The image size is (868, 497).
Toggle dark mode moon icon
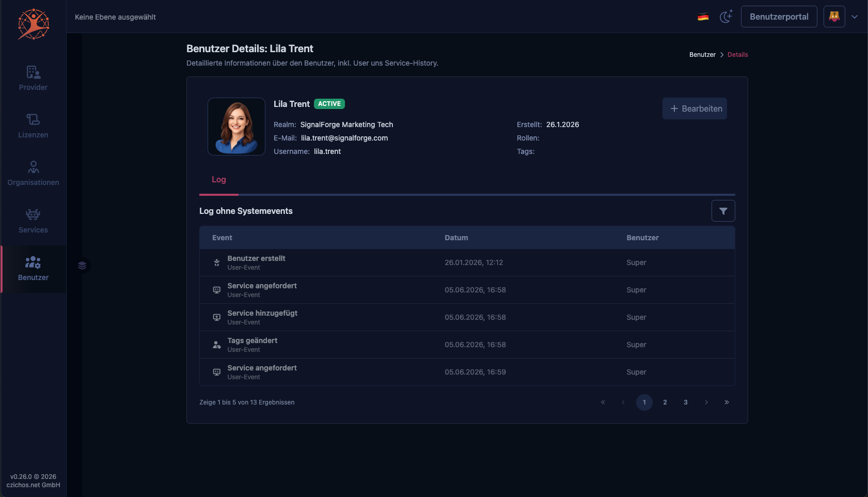pos(726,17)
